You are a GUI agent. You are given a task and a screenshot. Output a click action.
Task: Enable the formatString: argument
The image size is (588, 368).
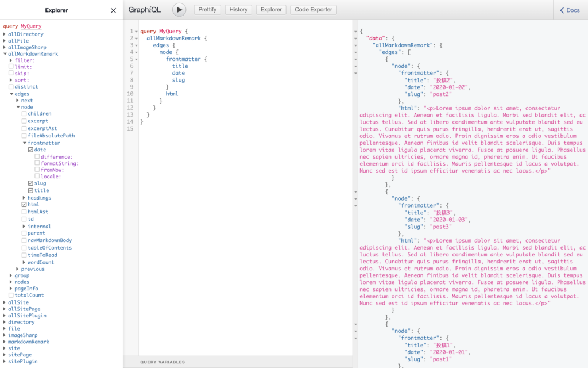(37, 163)
